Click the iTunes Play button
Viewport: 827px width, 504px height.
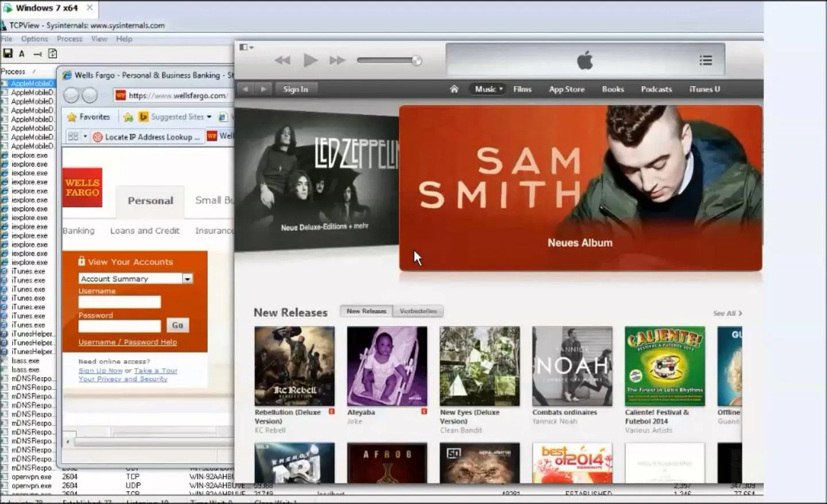tap(310, 60)
